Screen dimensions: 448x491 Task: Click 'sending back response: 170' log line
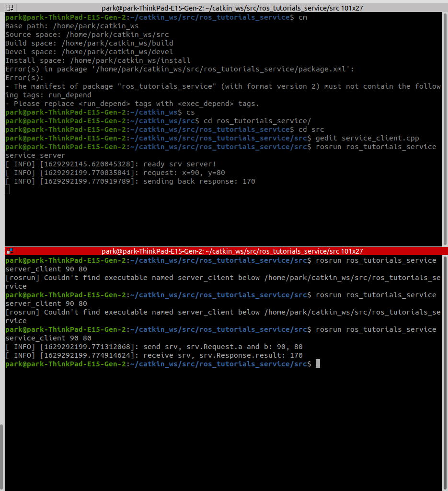pyautogui.click(x=130, y=181)
